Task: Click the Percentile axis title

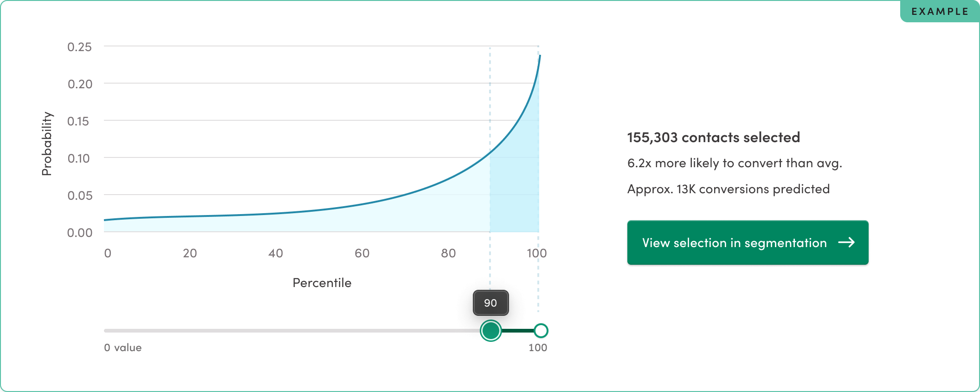Action: tap(322, 283)
